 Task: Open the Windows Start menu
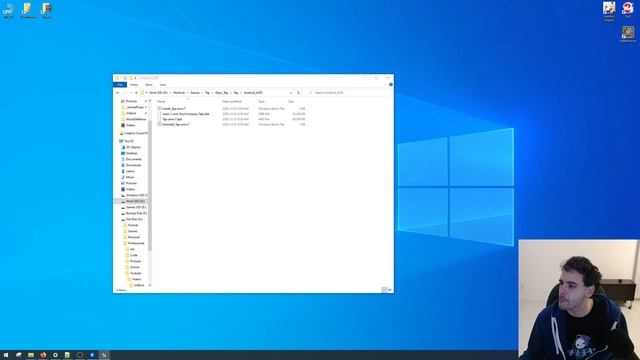point(6,355)
